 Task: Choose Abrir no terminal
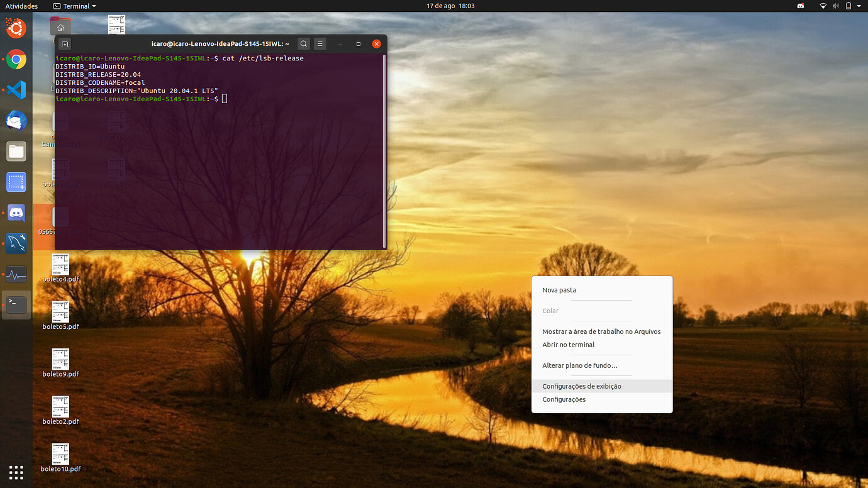[x=602, y=345]
